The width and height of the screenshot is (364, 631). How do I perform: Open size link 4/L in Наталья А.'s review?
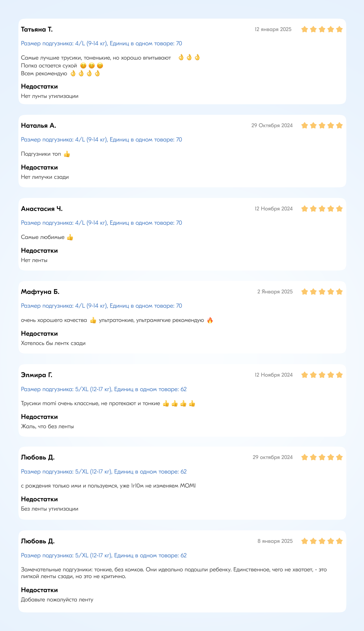point(101,139)
